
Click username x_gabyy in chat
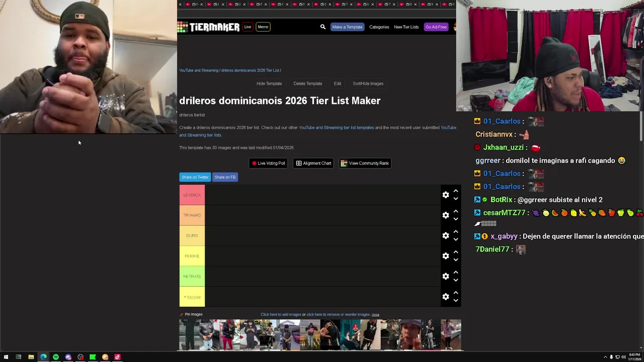pos(504,236)
